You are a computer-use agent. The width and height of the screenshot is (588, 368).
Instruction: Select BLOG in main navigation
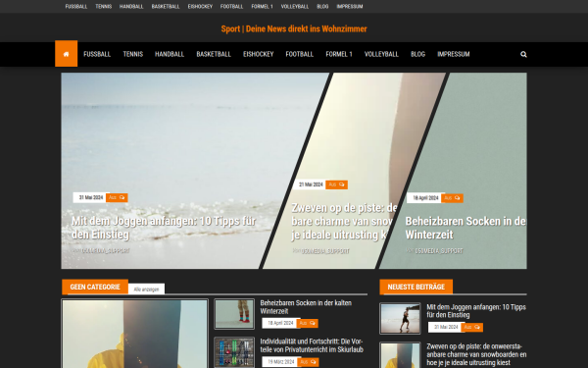coord(417,54)
